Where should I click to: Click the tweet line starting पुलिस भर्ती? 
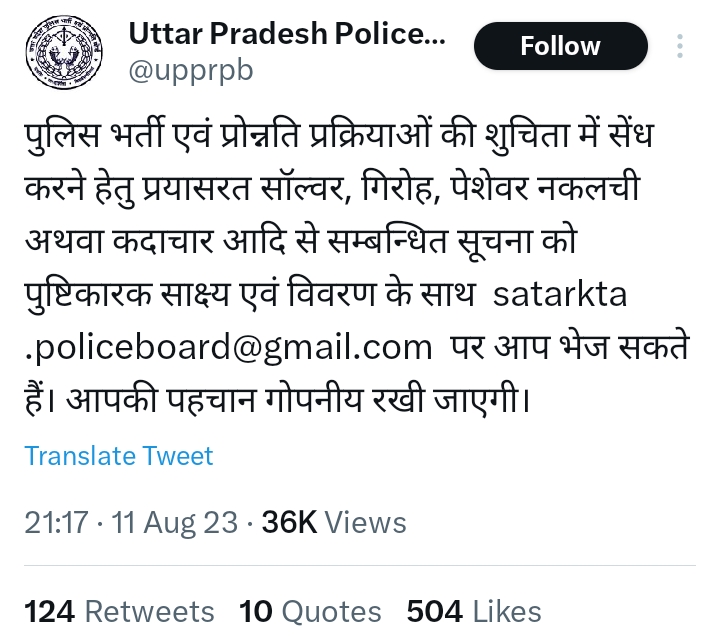339,135
